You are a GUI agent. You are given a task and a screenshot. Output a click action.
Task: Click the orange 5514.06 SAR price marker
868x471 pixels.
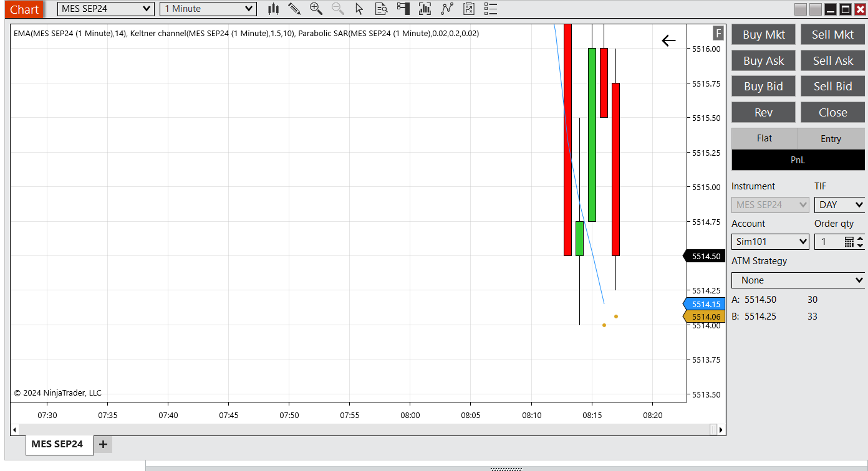click(705, 317)
